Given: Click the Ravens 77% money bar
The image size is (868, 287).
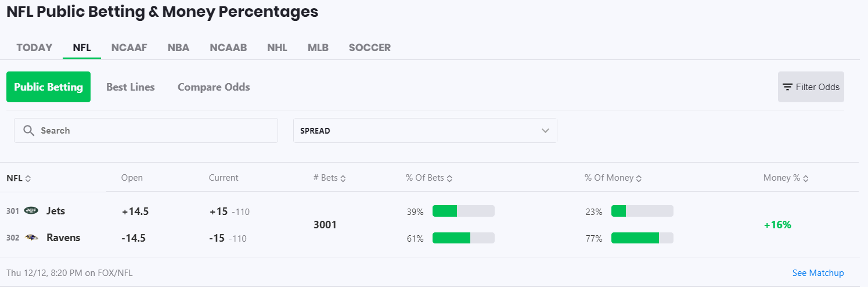Looking at the screenshot, I should click(642, 238).
